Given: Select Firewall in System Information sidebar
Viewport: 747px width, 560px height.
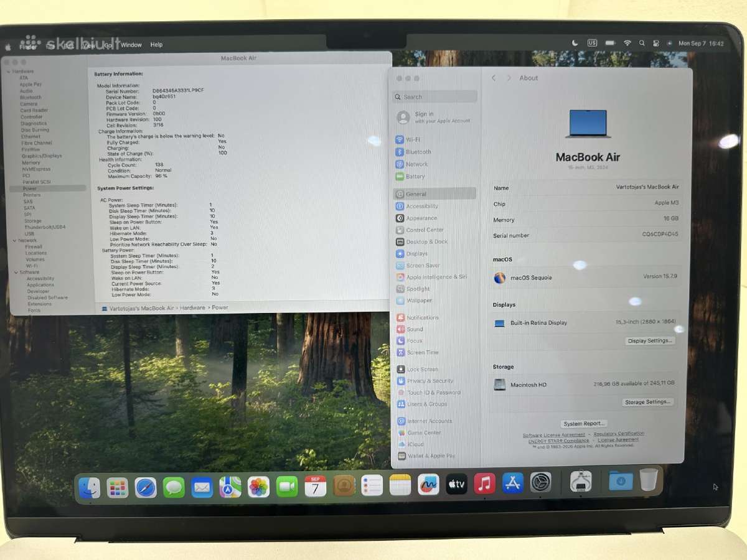Looking at the screenshot, I should (x=34, y=246).
